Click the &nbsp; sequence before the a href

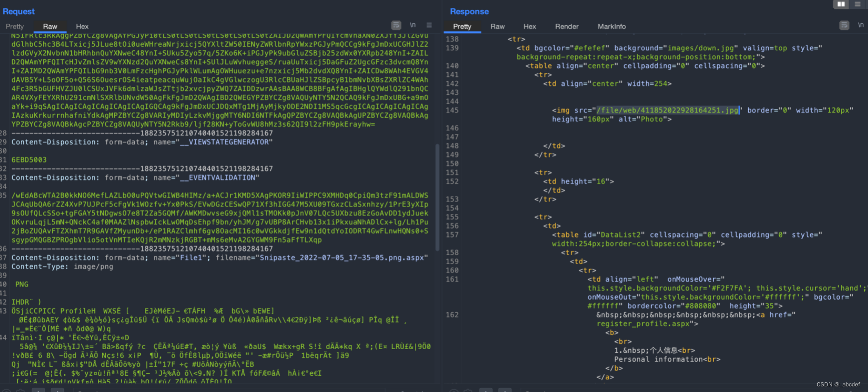point(676,315)
